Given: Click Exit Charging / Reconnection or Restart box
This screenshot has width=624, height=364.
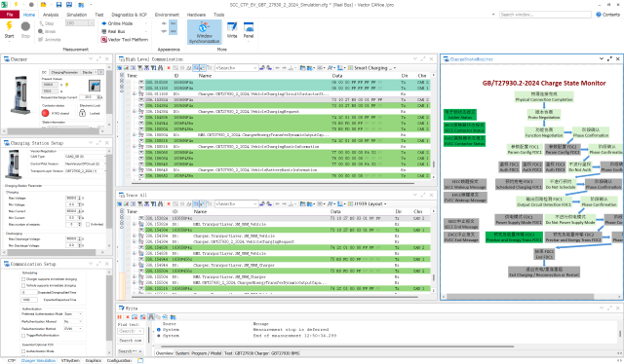Looking at the screenshot, I should pos(544,272).
